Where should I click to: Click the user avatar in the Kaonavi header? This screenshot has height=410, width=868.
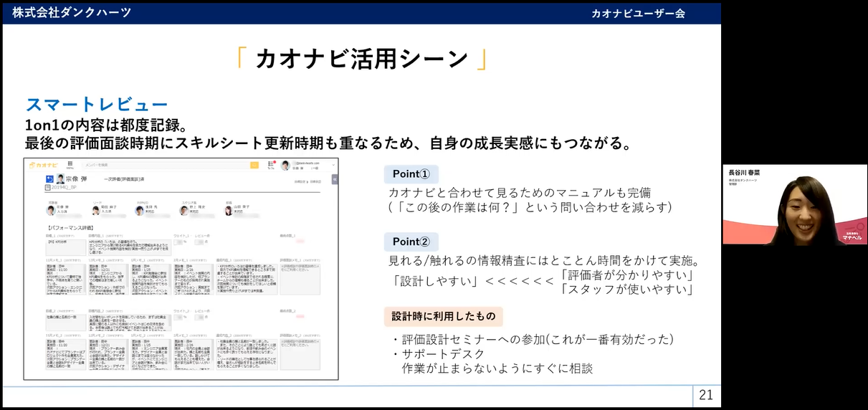pyautogui.click(x=285, y=166)
